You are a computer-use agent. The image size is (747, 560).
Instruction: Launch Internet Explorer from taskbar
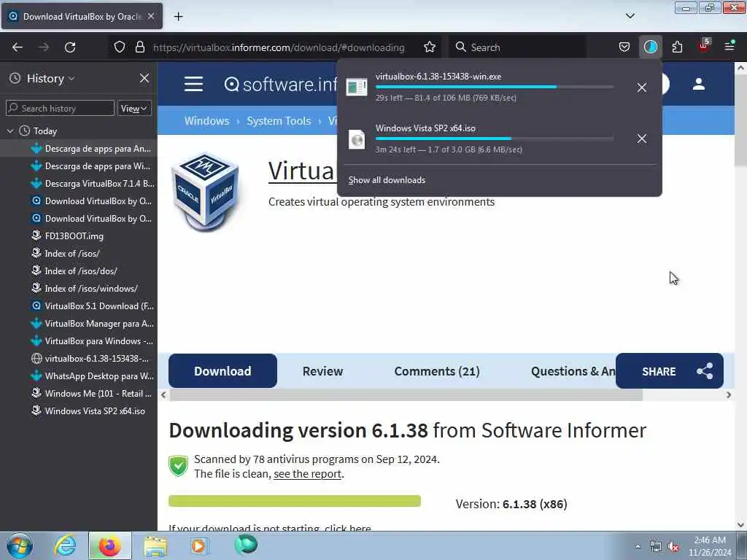(x=65, y=545)
